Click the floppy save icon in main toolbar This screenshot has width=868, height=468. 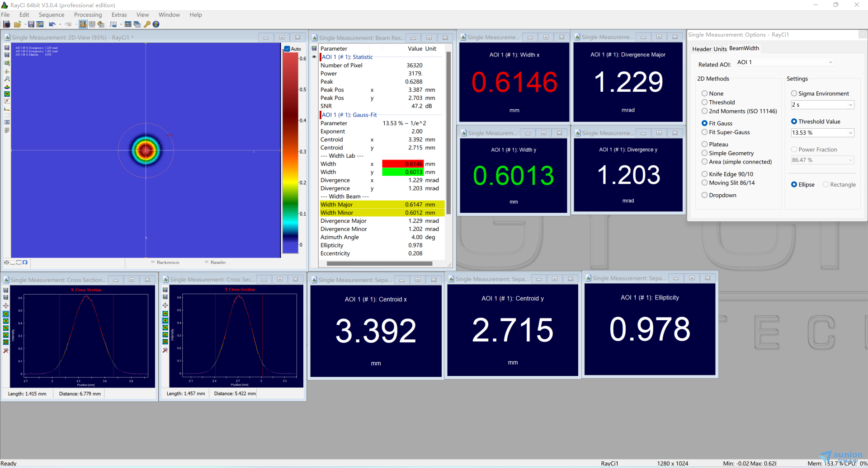pos(31,24)
